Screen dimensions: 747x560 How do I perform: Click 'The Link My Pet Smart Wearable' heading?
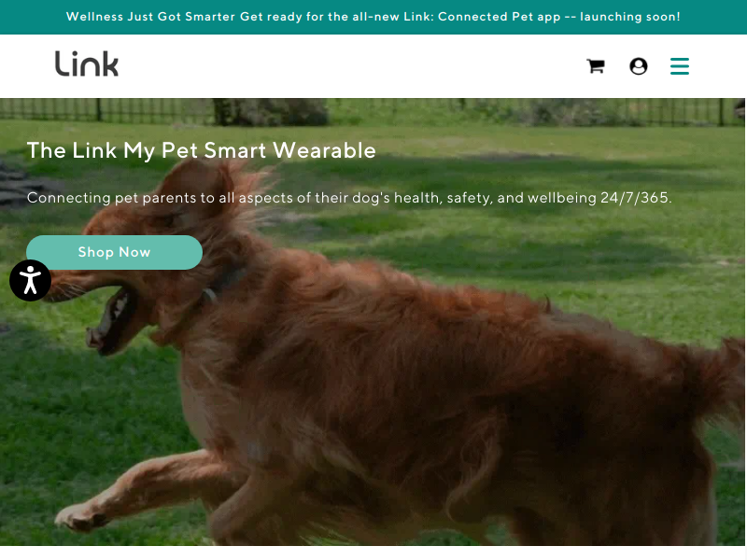202,150
